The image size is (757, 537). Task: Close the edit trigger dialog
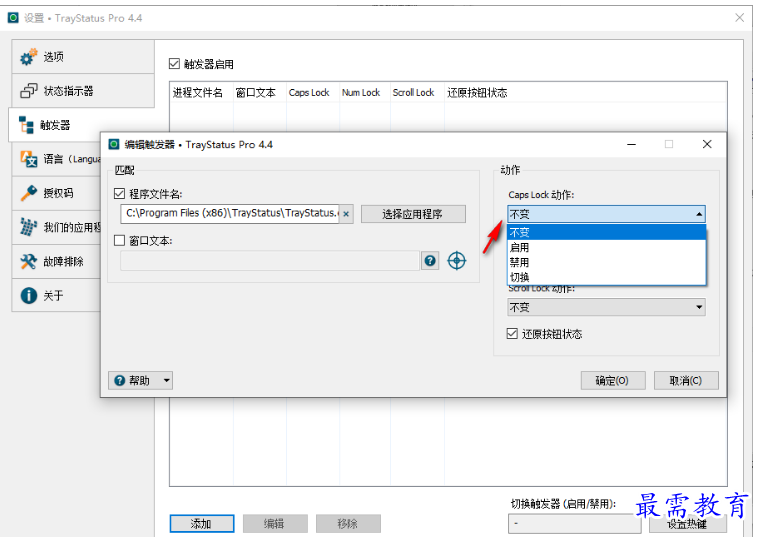[707, 144]
